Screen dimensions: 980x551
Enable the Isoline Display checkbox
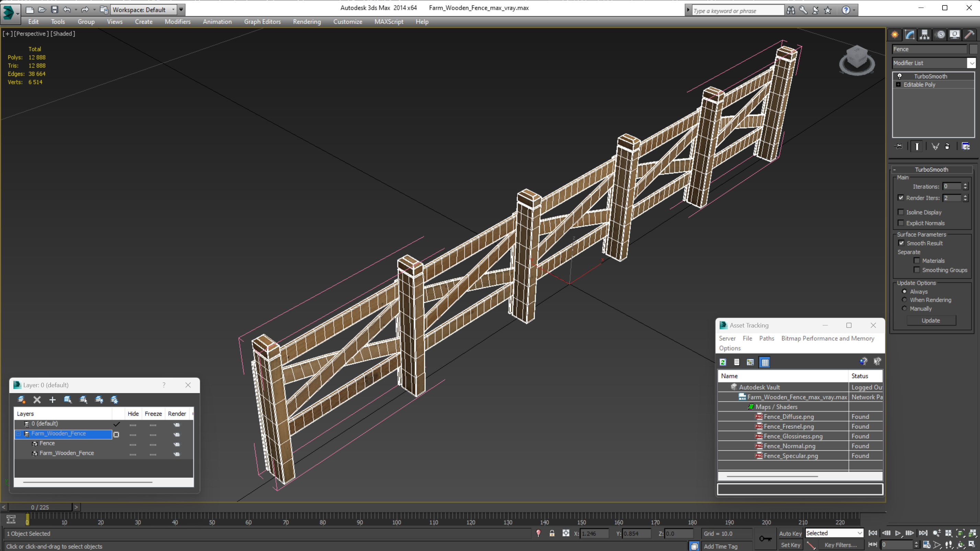901,212
